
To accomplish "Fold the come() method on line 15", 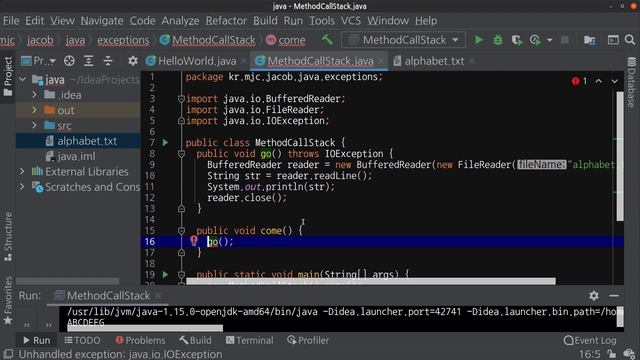I will tap(181, 231).
